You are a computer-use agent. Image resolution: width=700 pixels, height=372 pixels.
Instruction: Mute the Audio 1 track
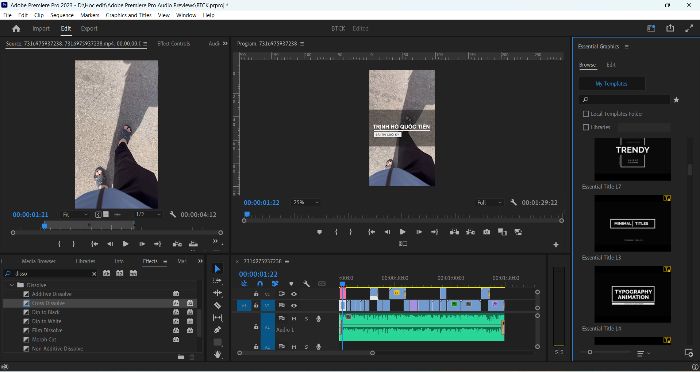coord(294,318)
